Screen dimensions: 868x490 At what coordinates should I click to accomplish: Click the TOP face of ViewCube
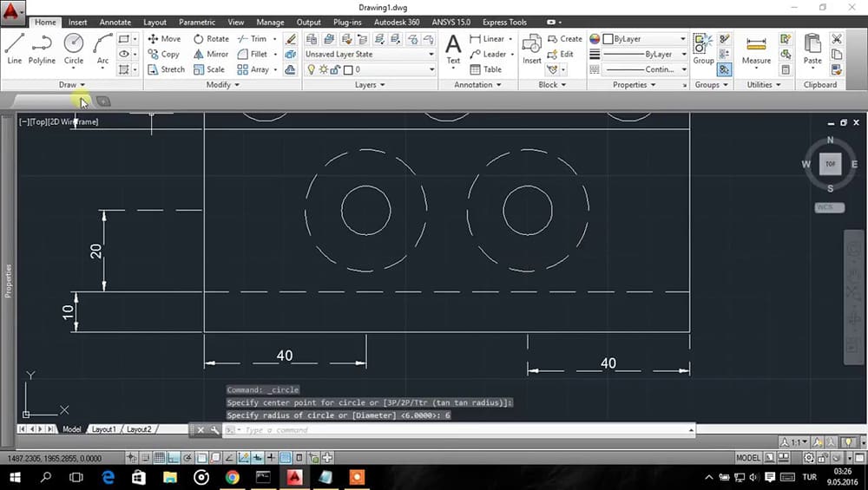tap(831, 164)
